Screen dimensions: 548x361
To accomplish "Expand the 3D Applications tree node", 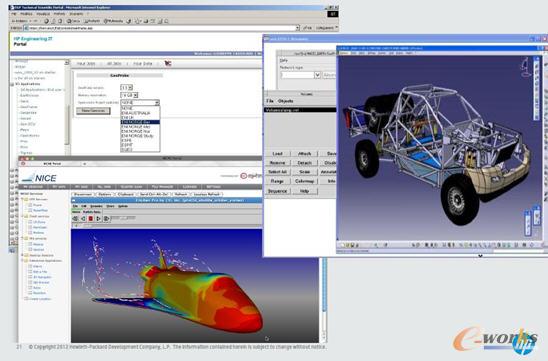I will (13, 84).
